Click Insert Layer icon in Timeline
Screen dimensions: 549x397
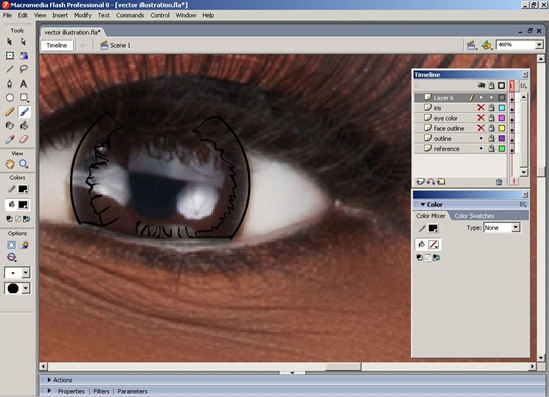420,181
